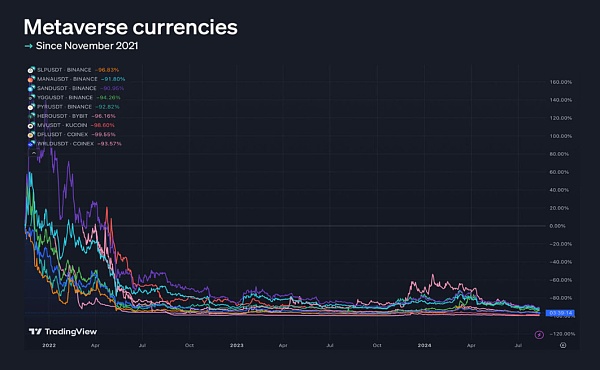
Task: Click the SANDUSDT coin logo icon
Action: click(x=31, y=88)
